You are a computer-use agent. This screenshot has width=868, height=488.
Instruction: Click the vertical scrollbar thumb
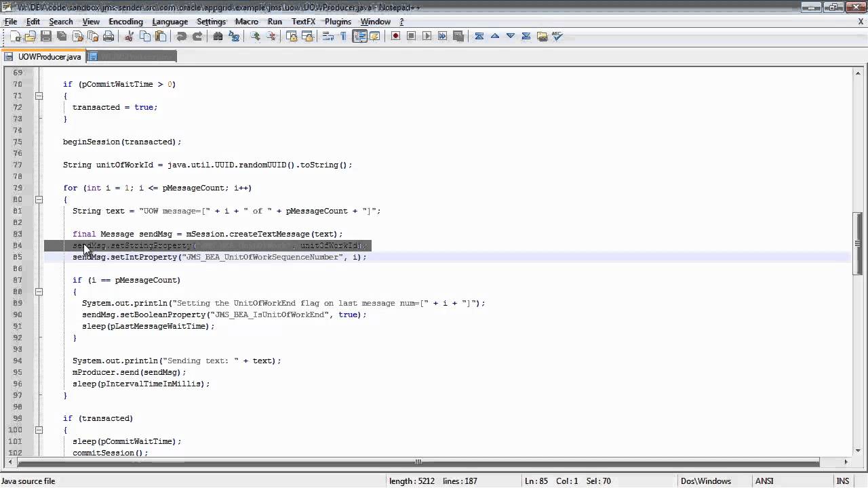(857, 243)
